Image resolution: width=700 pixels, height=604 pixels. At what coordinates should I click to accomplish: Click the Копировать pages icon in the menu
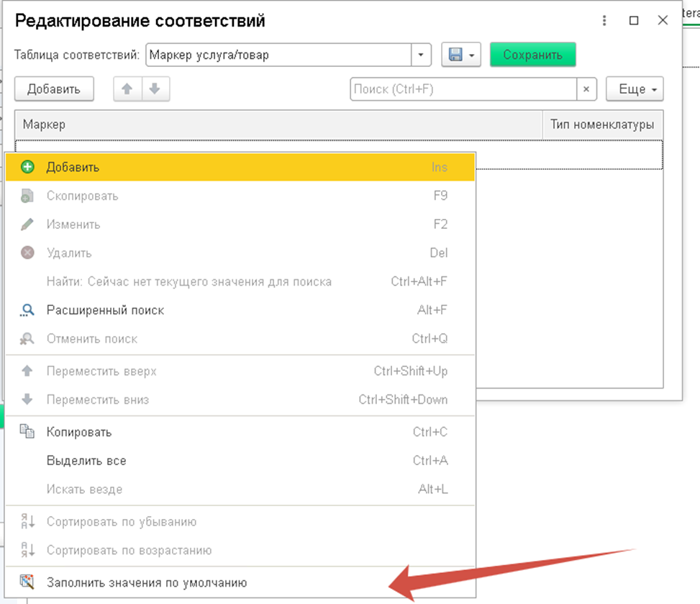27,431
